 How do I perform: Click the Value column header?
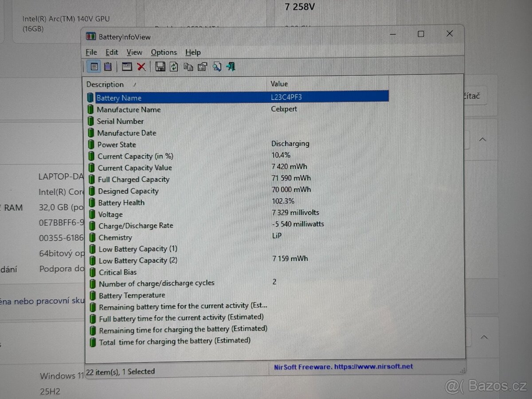(x=279, y=83)
